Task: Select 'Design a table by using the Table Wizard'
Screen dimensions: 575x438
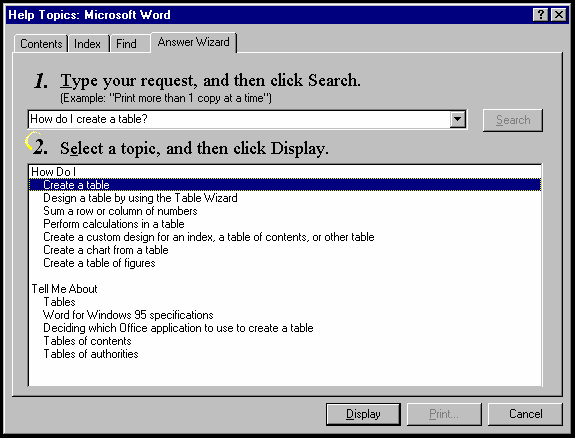Action: [x=140, y=198]
